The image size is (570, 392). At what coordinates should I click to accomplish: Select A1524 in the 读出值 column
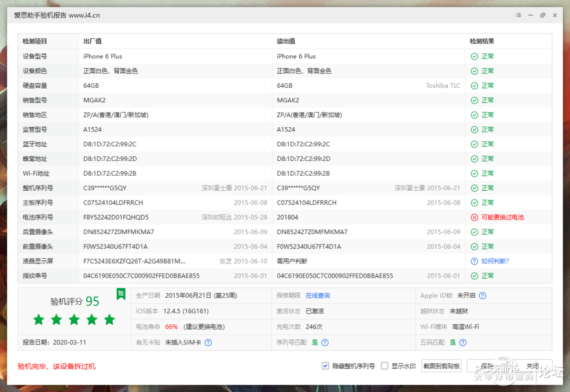286,130
